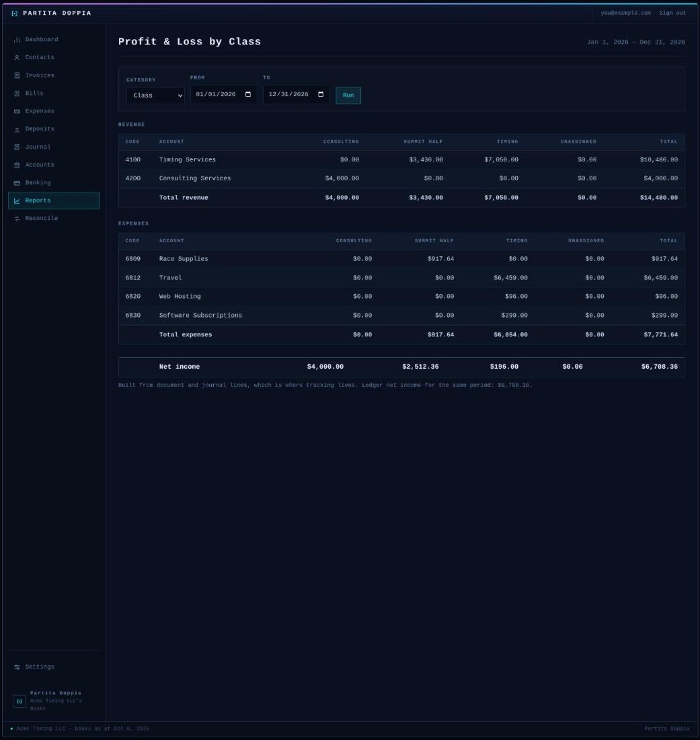Screen dimensions: 700x740
Task: Click the Expenses card icon
Action: 17,112
